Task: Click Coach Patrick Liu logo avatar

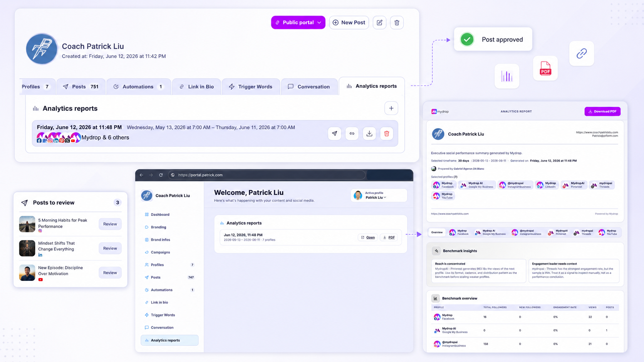Action: pyautogui.click(x=42, y=49)
